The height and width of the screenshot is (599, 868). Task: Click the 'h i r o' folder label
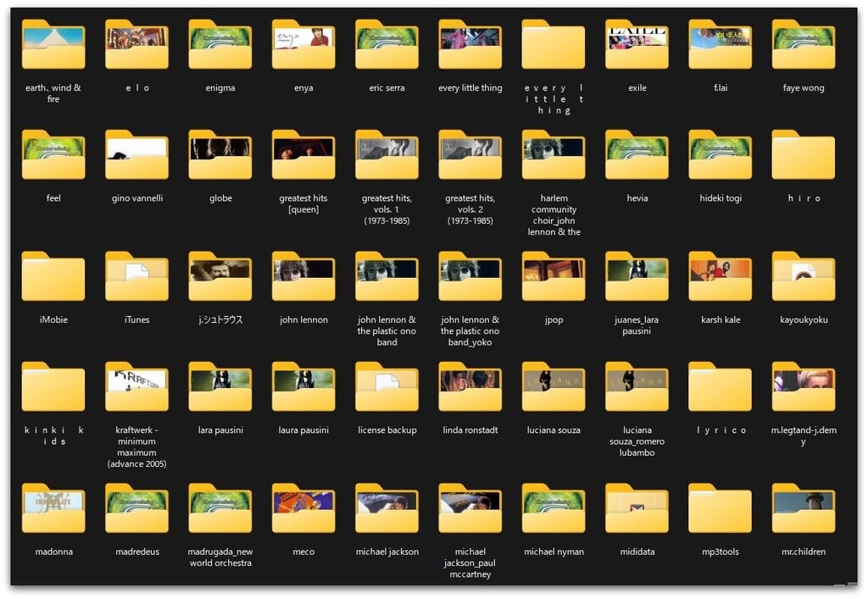click(x=804, y=198)
